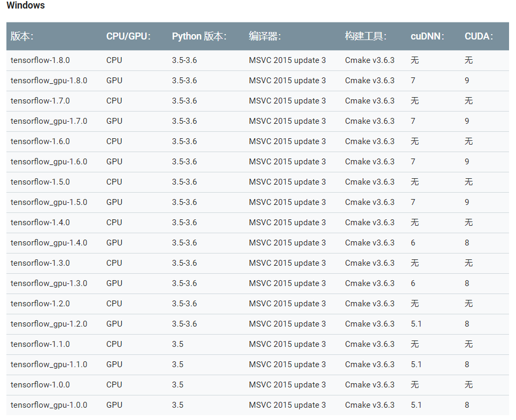Click CUDA value 9 for tensorflow_gpu-1.6.0
This screenshot has width=516, height=420.
point(467,162)
